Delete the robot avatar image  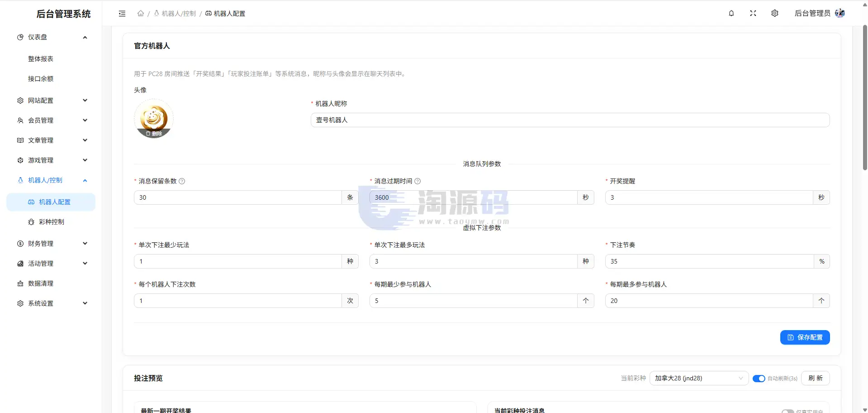(154, 134)
